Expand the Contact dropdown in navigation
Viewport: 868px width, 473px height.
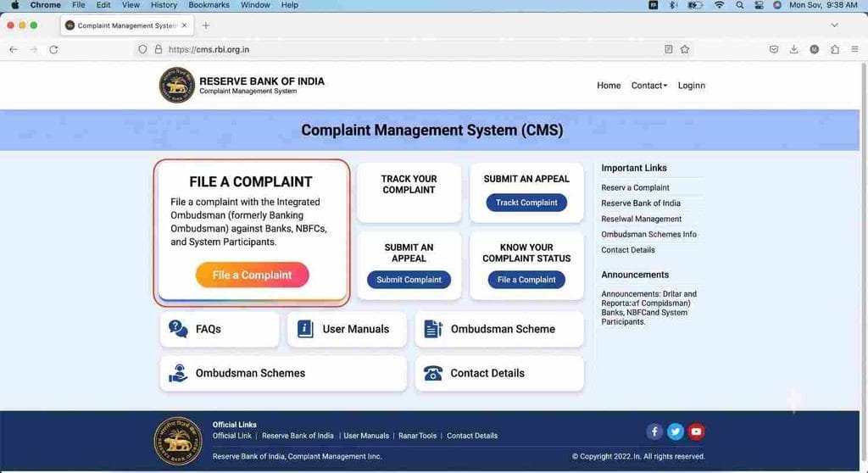[649, 86]
